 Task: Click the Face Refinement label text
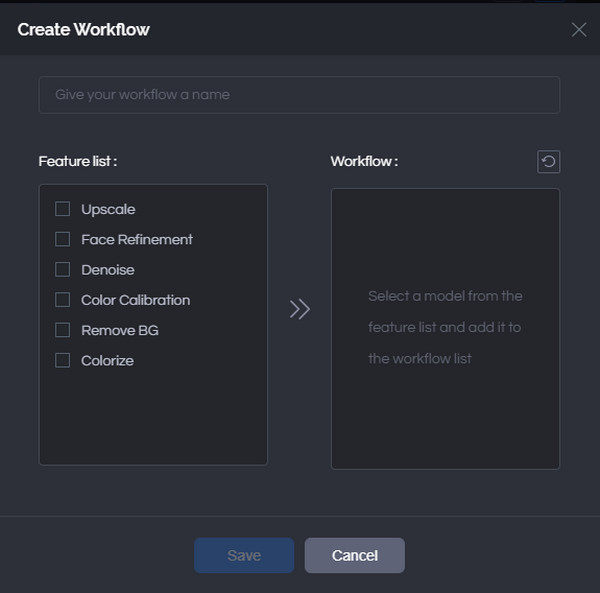coord(137,239)
